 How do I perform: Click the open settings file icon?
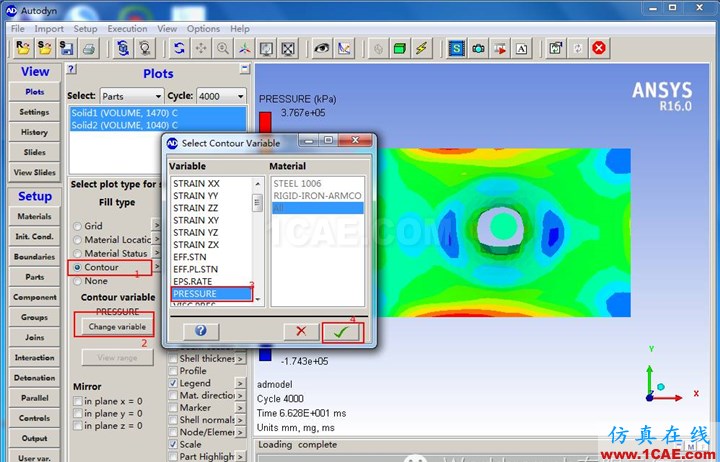(x=44, y=48)
